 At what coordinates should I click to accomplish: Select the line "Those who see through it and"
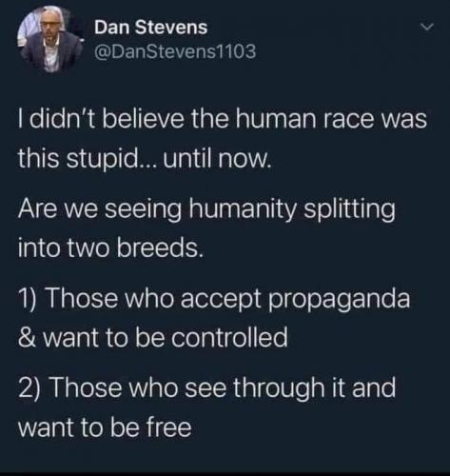click(222, 388)
